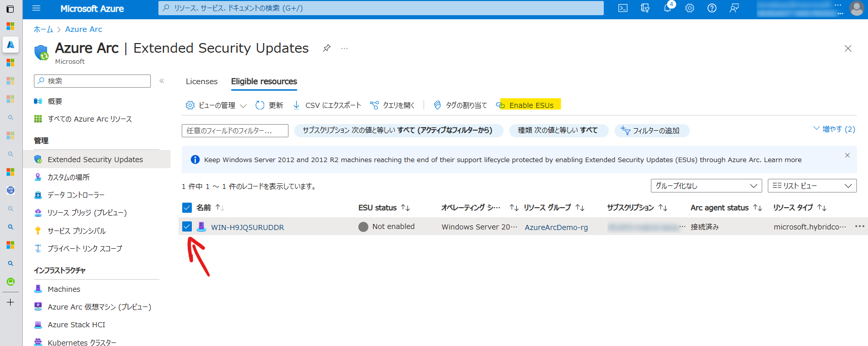Image resolution: width=868 pixels, height=346 pixels.
Task: Open query (クエリを開く)
Action: pyautogui.click(x=392, y=105)
